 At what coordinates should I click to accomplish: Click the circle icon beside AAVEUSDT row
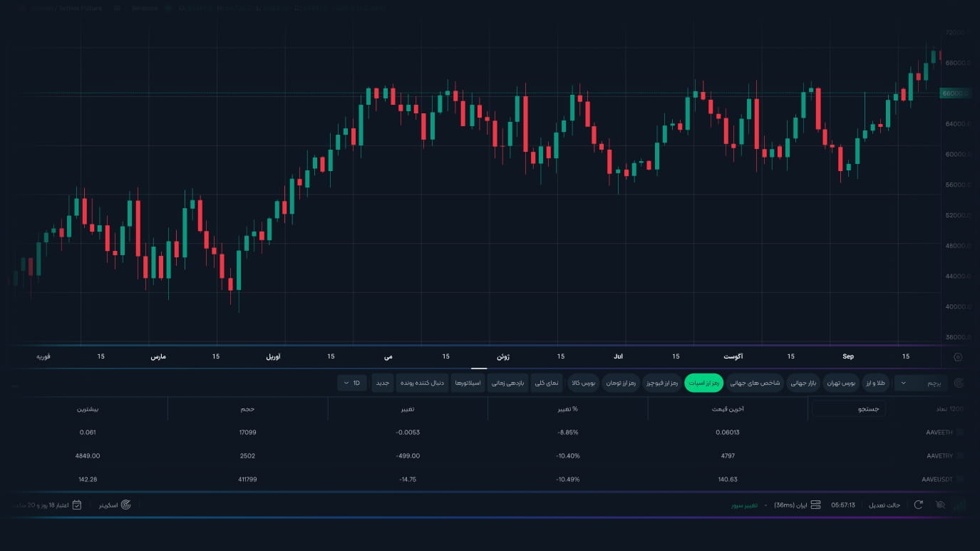coord(959,479)
